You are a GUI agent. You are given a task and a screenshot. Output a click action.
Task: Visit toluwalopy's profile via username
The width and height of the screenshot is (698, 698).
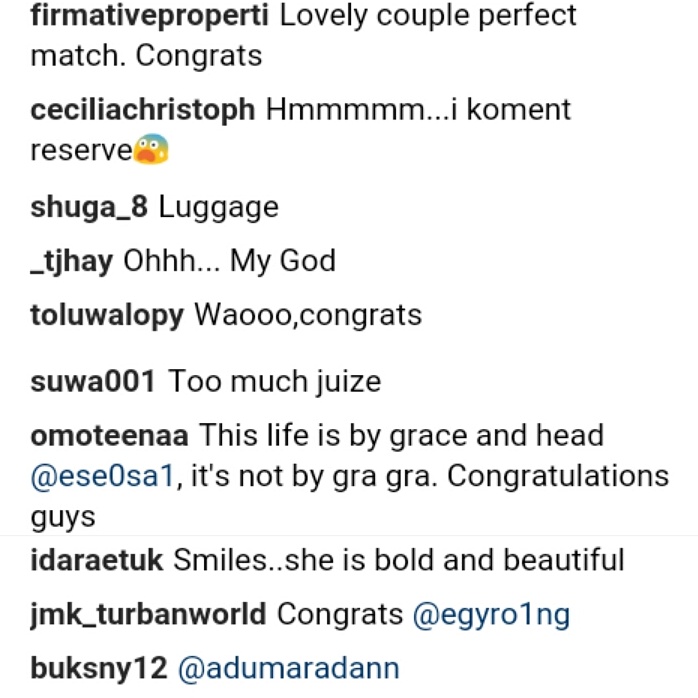(x=107, y=316)
